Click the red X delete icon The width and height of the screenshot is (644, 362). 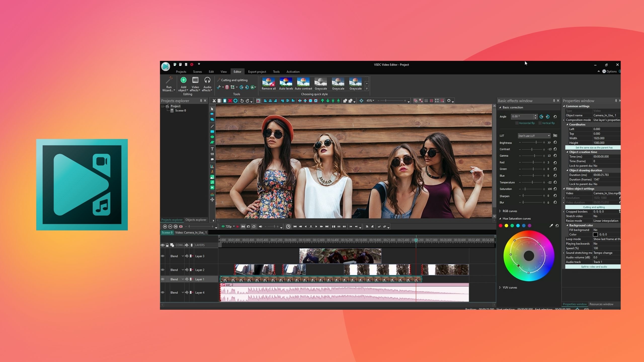point(230,101)
